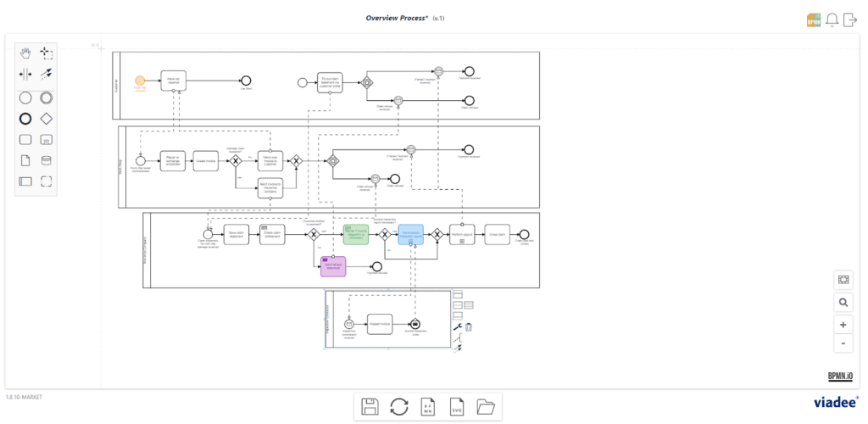Screen dimensions: 868x424
Task: Select the 'Customer entitled to payment?' gateway
Action: pyautogui.click(x=314, y=235)
